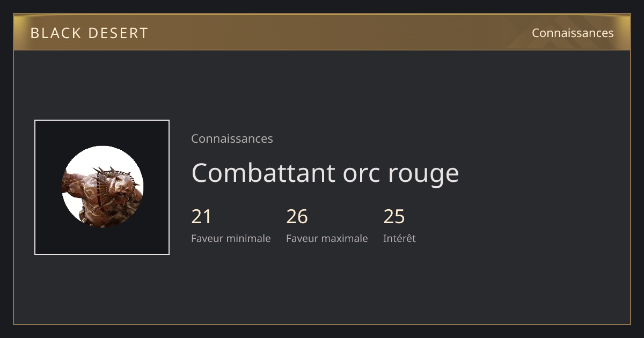This screenshot has height=338, width=644.
Task: Select the gray Connaissances category label above title
Action: (232, 138)
